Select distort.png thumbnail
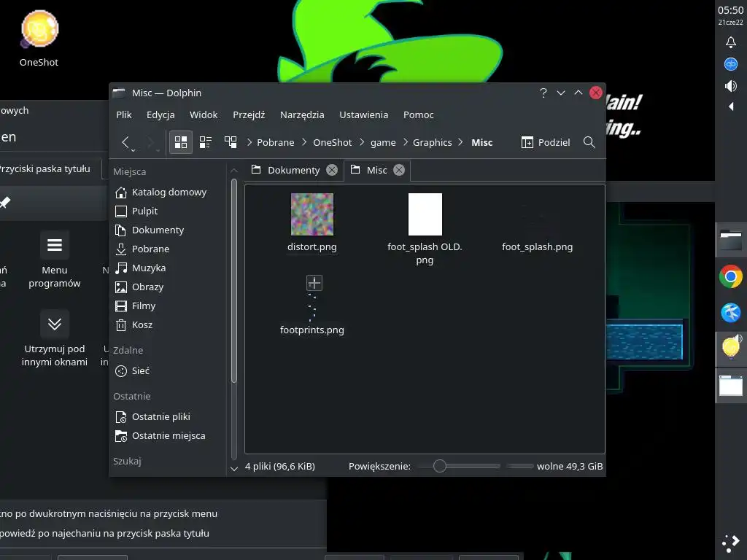Viewport: 747px width, 560px height. tap(312, 214)
